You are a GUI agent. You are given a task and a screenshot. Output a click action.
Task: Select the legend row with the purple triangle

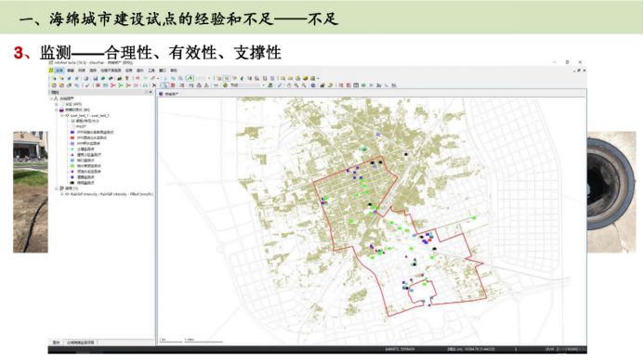[85, 155]
